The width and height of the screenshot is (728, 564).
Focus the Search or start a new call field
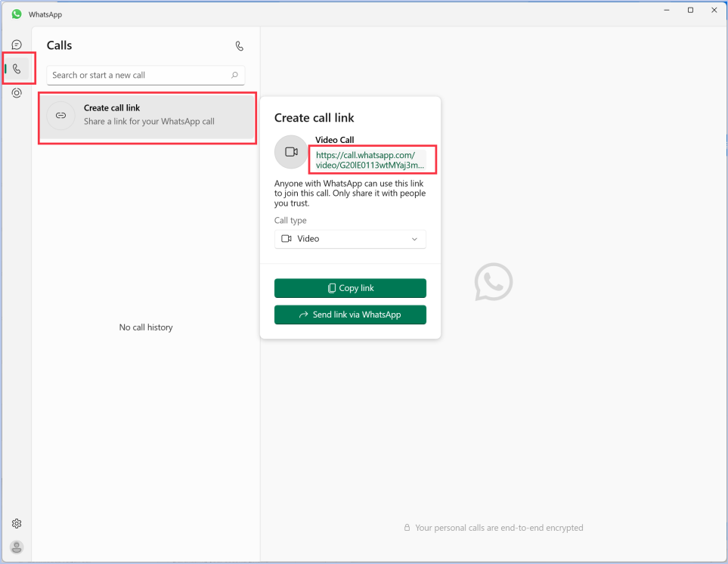[146, 75]
